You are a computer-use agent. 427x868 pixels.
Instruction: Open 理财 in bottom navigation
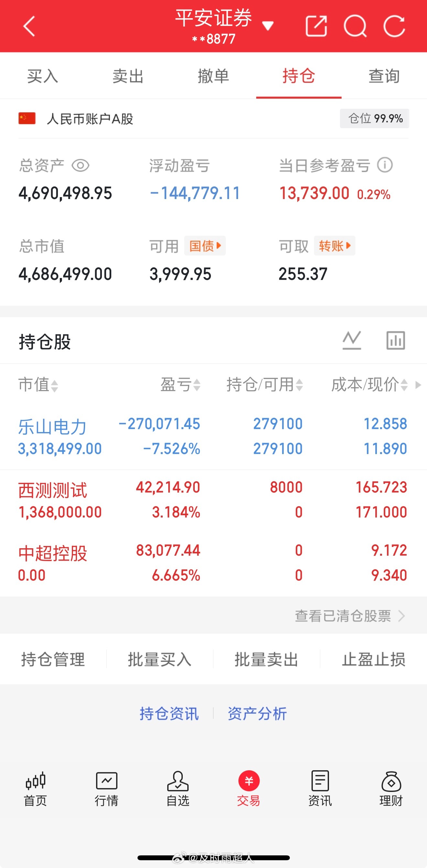point(391,789)
